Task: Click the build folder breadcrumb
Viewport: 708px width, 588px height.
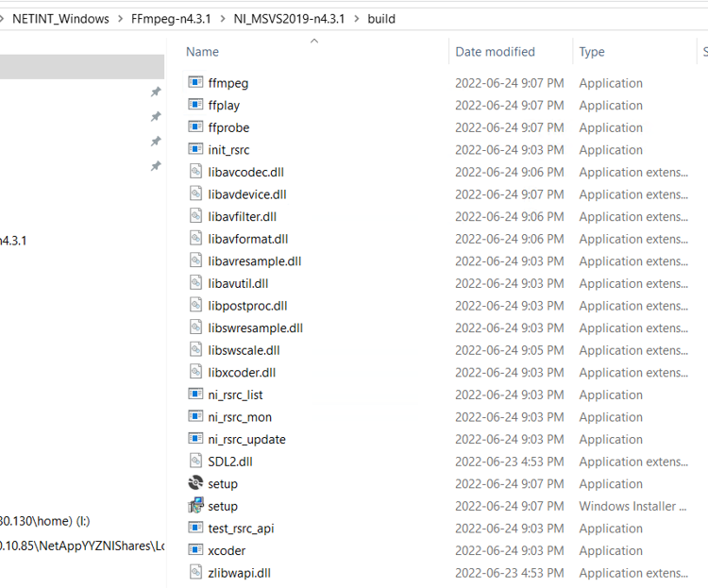Action: click(381, 19)
